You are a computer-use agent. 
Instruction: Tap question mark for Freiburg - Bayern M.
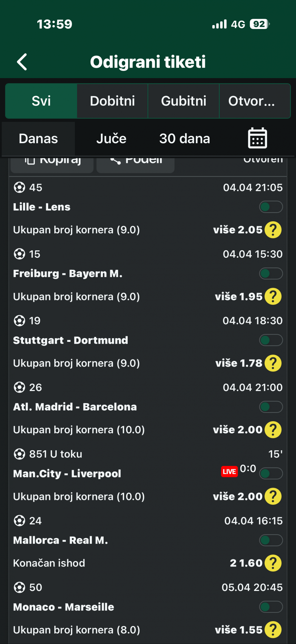[x=273, y=297]
